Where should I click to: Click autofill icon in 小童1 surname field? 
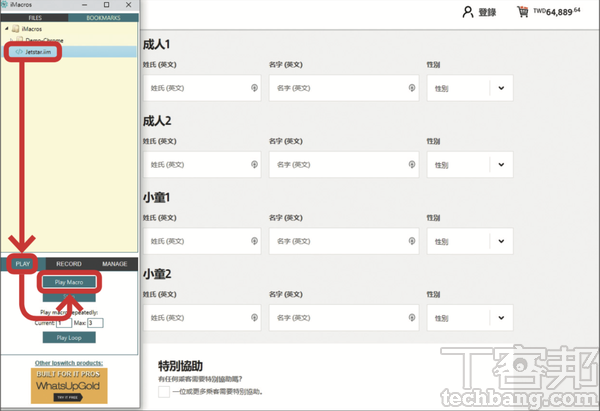254,241
